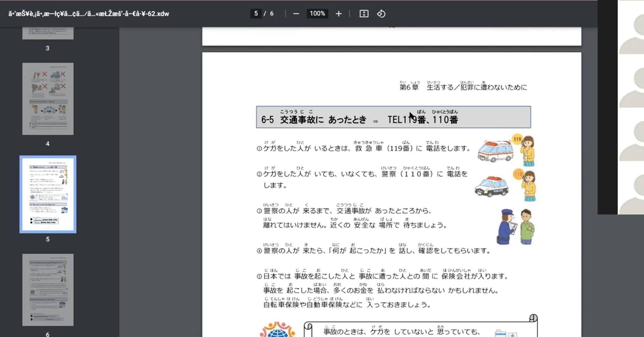Click the rotate counterclockwise icon

tap(381, 14)
